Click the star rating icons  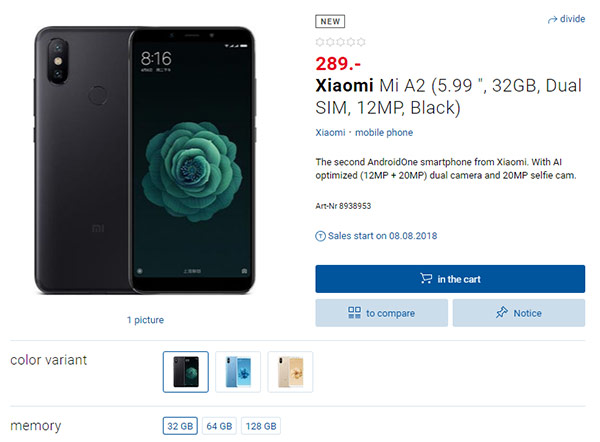point(340,41)
